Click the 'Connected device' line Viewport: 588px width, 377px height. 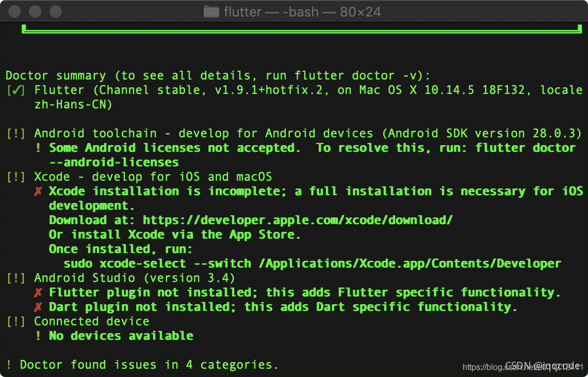click(x=92, y=321)
